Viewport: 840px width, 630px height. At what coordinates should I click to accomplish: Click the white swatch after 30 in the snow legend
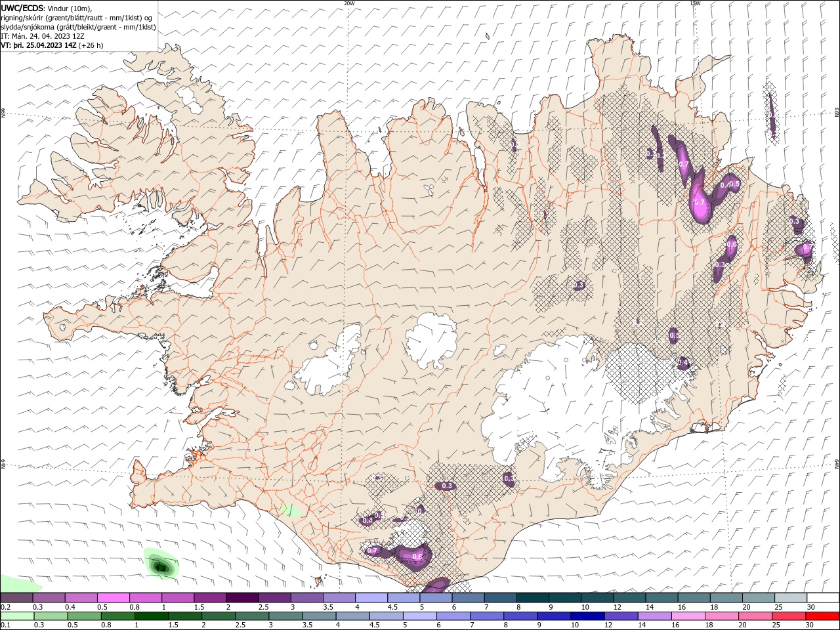tap(824, 598)
